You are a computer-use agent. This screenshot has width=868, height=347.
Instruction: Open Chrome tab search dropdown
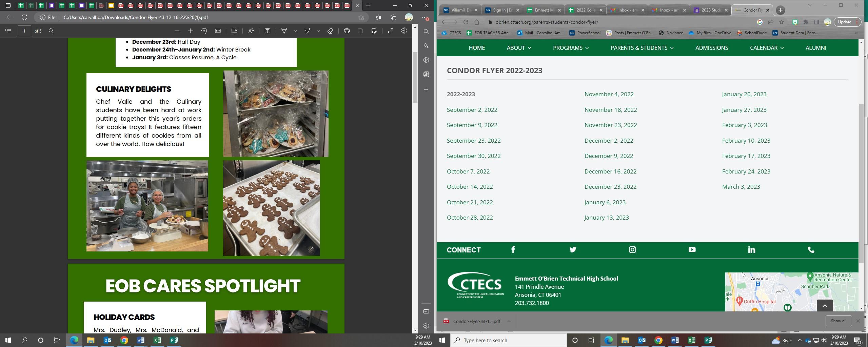coord(809,5)
